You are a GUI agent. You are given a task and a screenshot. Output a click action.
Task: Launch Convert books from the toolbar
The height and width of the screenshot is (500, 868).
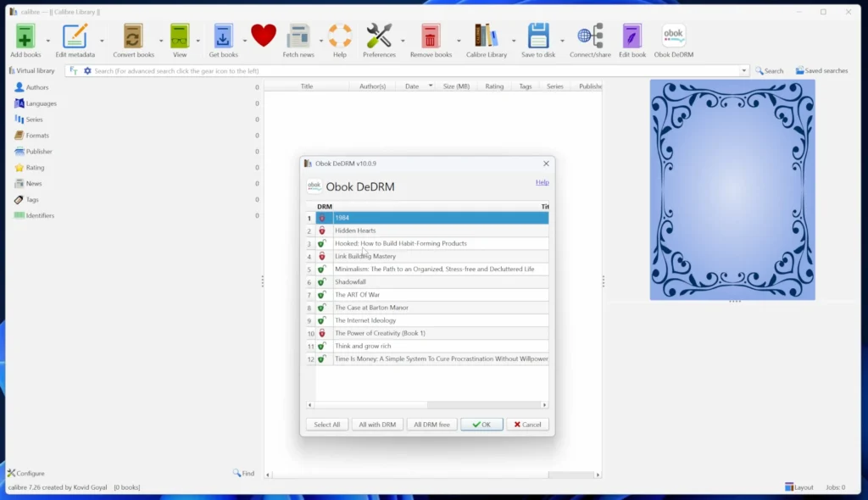coord(133,36)
